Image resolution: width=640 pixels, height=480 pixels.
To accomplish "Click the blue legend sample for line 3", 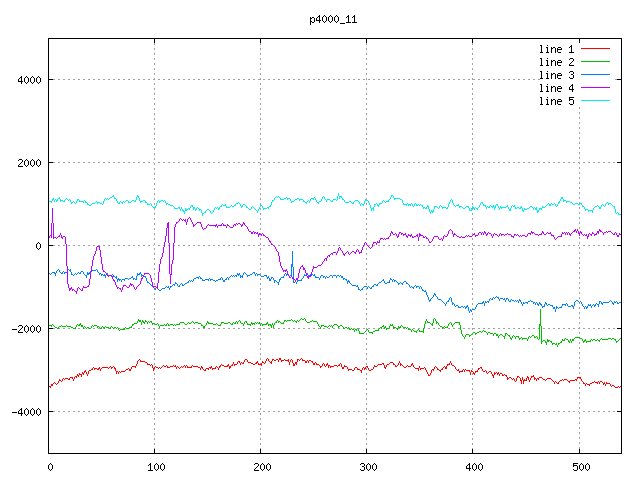I will 595,75.
